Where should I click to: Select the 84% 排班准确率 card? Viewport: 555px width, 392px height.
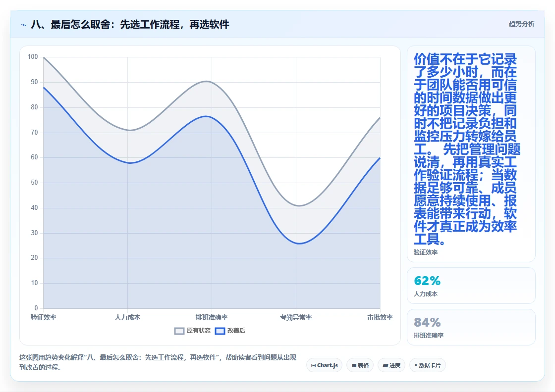click(x=471, y=327)
